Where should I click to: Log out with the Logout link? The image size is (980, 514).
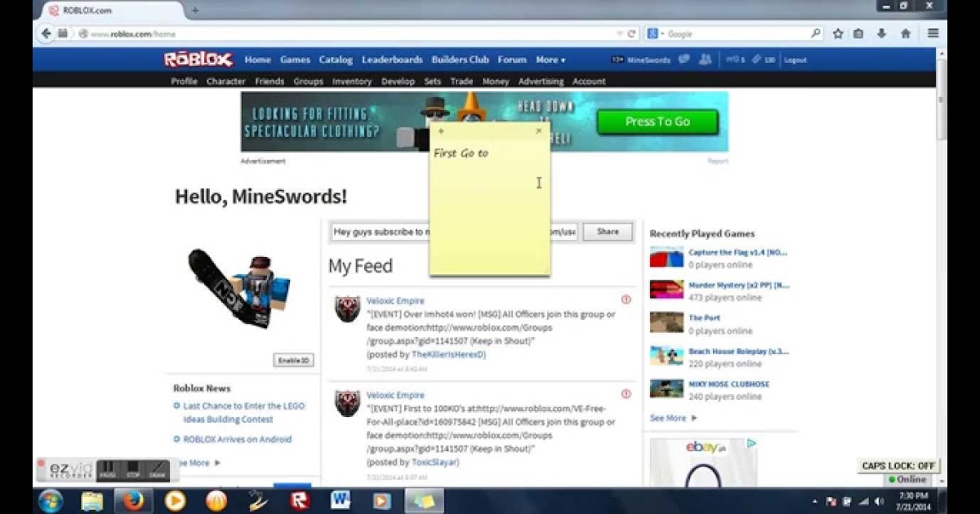[x=795, y=60]
